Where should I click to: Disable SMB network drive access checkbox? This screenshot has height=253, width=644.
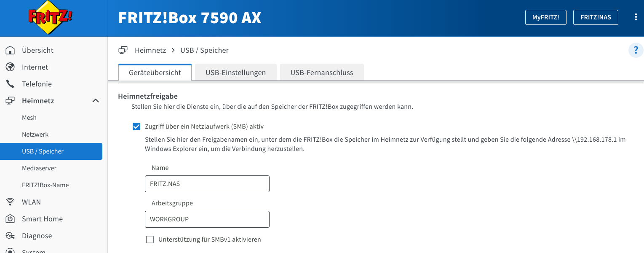click(136, 126)
